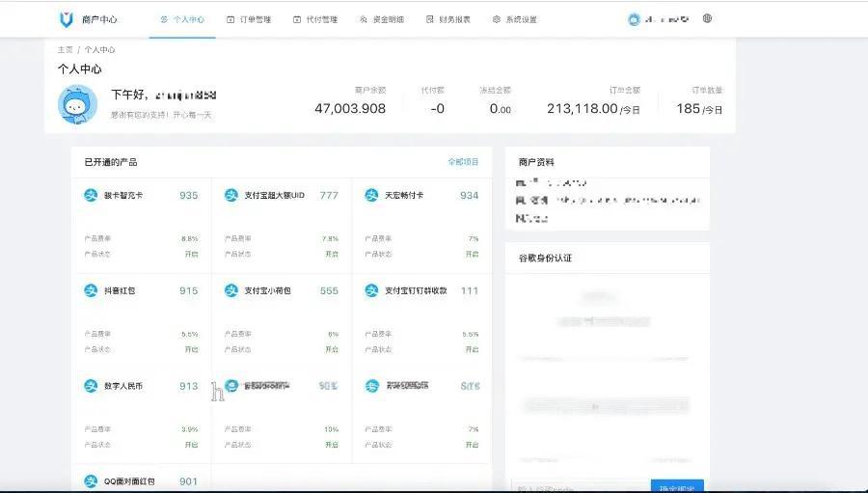Click product code 777

[329, 195]
